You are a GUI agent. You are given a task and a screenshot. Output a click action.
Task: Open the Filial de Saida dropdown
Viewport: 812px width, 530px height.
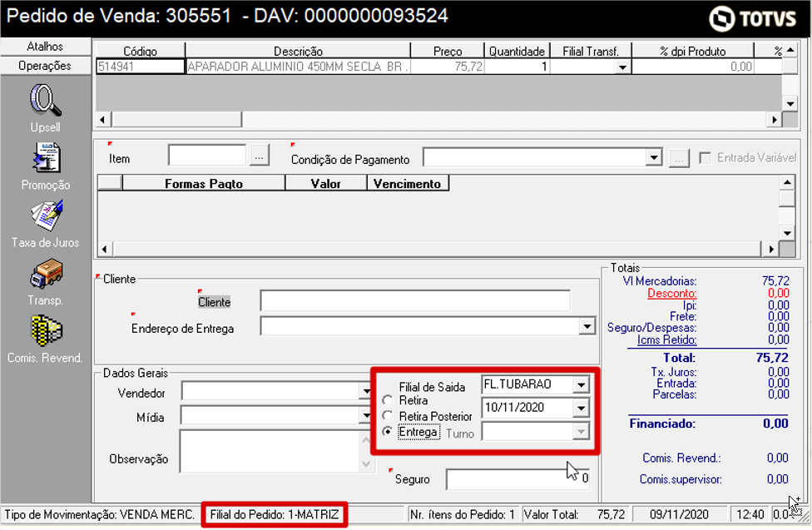581,384
